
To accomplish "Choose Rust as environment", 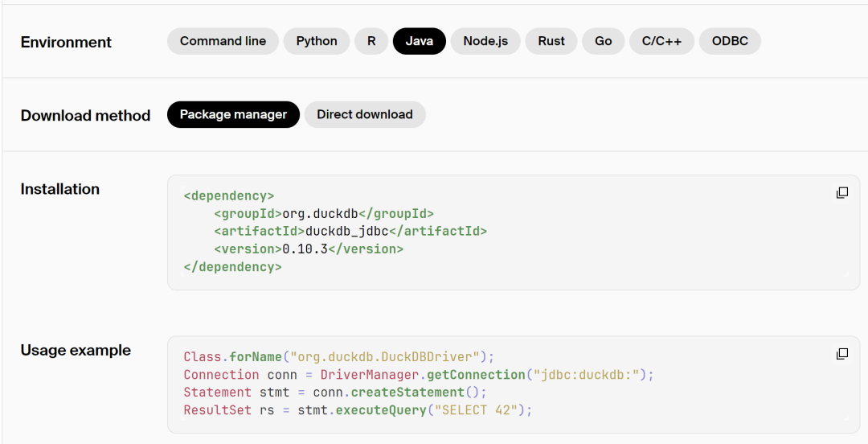I will 551,41.
